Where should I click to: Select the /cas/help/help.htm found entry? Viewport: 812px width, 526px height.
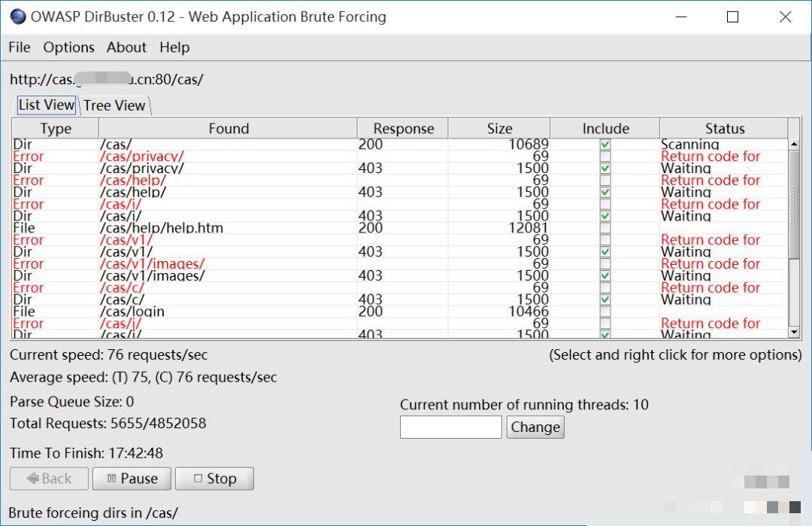(162, 227)
